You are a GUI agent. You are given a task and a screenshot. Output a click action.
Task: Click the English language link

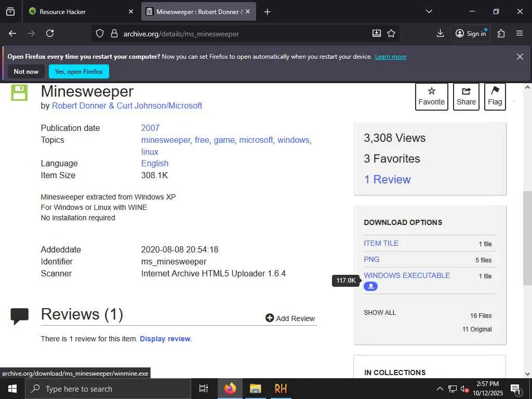(155, 163)
